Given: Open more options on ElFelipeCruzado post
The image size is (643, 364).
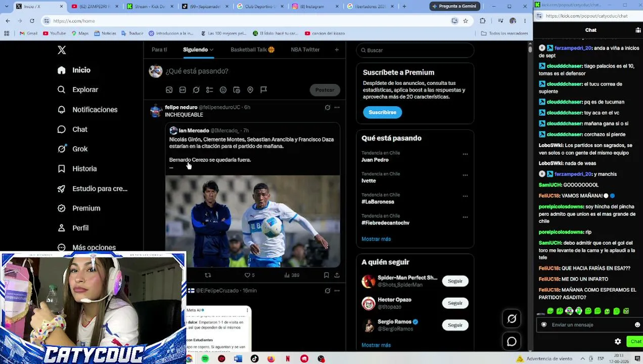Looking at the screenshot, I should coord(337,291).
